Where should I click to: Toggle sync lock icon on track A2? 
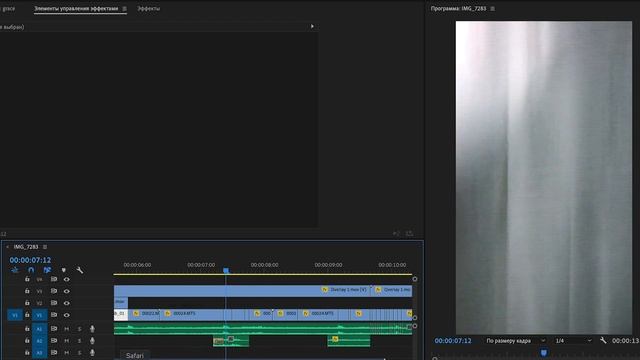(54, 340)
